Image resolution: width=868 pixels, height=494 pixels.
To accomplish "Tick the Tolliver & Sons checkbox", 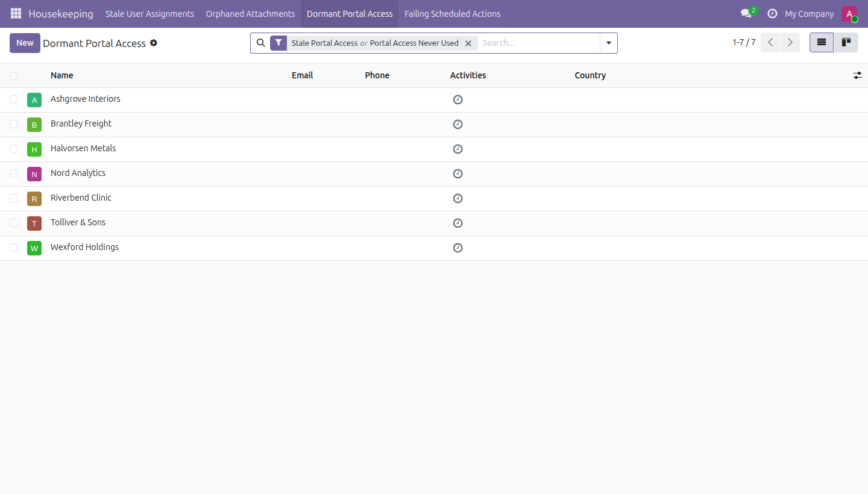I will 14,223.
